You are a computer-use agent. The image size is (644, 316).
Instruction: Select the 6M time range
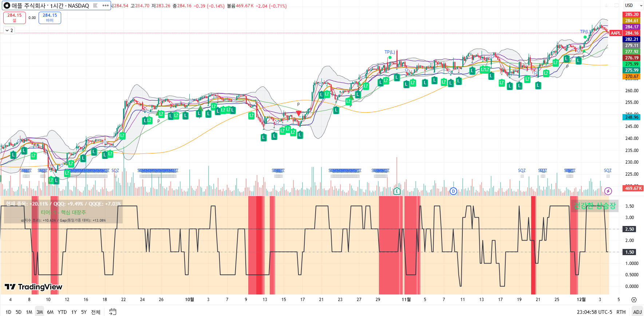(x=50, y=312)
